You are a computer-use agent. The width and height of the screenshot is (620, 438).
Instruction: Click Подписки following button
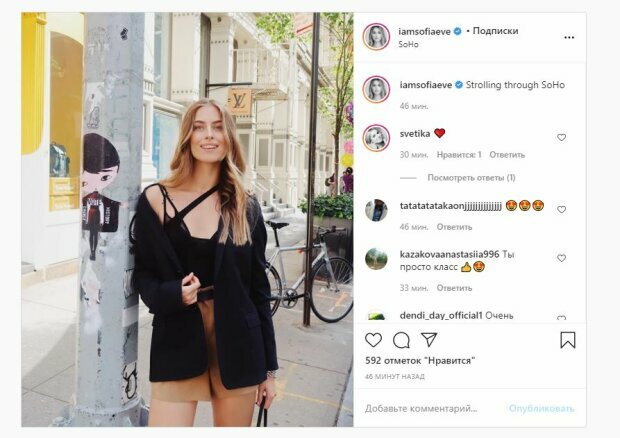click(495, 31)
